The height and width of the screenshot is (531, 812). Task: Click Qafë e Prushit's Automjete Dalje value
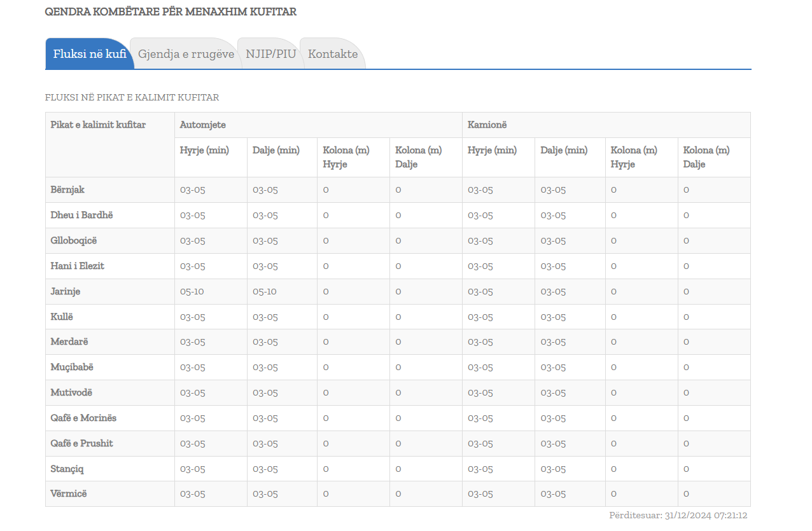pos(265,443)
